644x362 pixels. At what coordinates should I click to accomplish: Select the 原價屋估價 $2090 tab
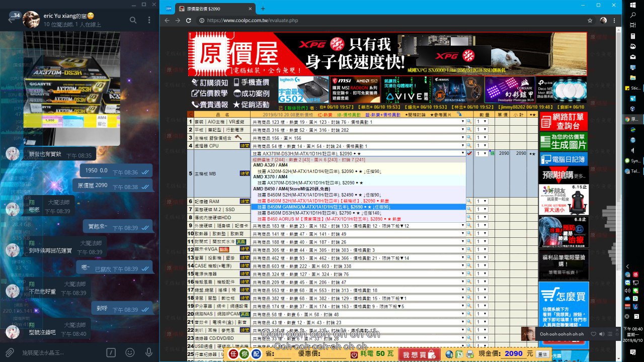tap(215, 9)
